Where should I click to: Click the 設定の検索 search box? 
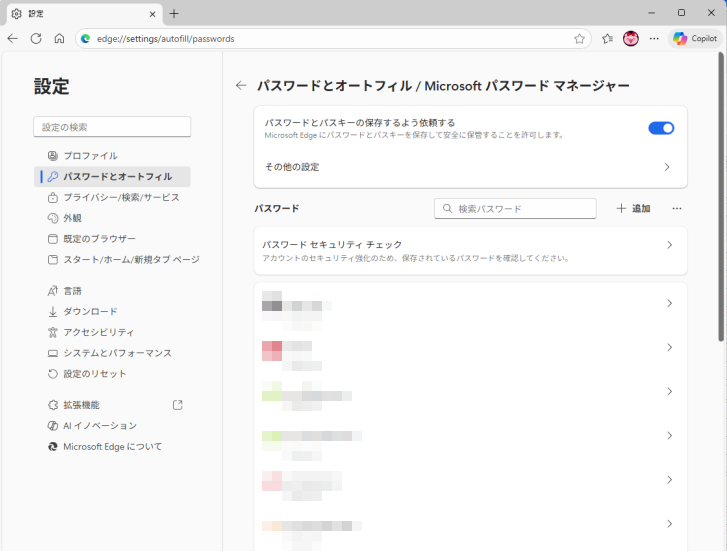pyautogui.click(x=112, y=127)
